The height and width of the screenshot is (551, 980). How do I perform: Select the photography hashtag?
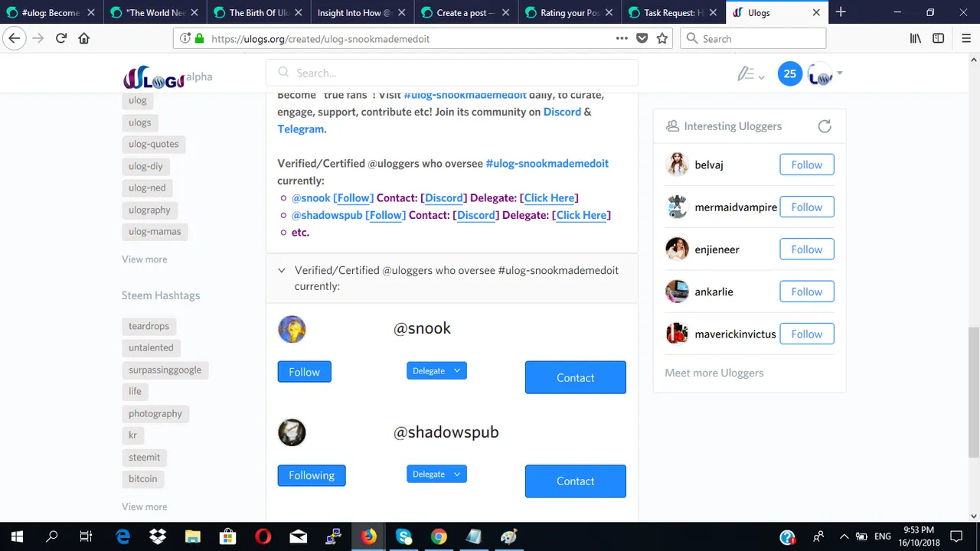point(155,413)
